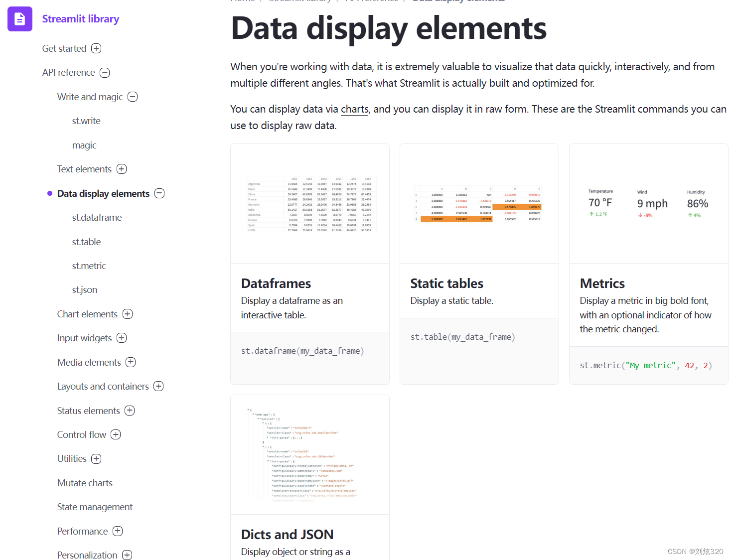Expand Layouts and containers plus icon
The image size is (731, 560).
pyautogui.click(x=158, y=386)
